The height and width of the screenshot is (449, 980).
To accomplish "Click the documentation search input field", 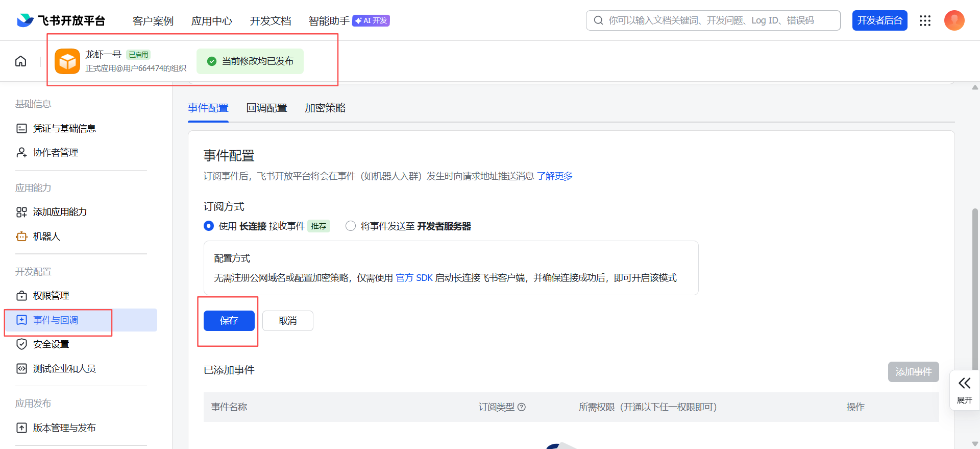I will pyautogui.click(x=714, y=20).
